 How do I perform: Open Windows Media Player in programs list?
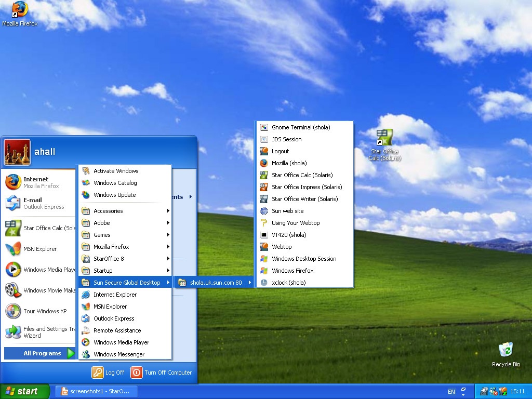tap(121, 342)
